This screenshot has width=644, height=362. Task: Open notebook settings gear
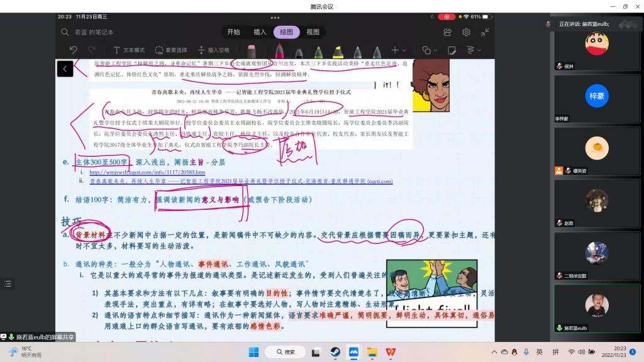point(466,32)
